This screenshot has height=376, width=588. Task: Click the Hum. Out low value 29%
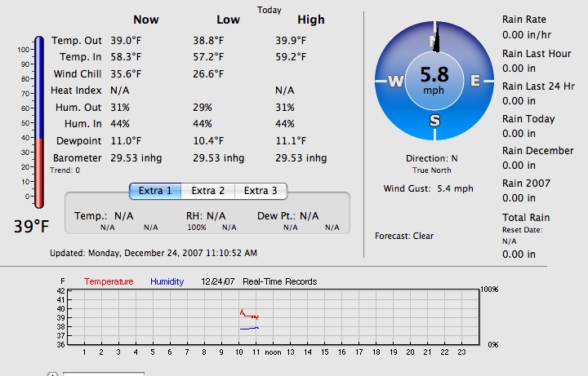[x=203, y=108]
